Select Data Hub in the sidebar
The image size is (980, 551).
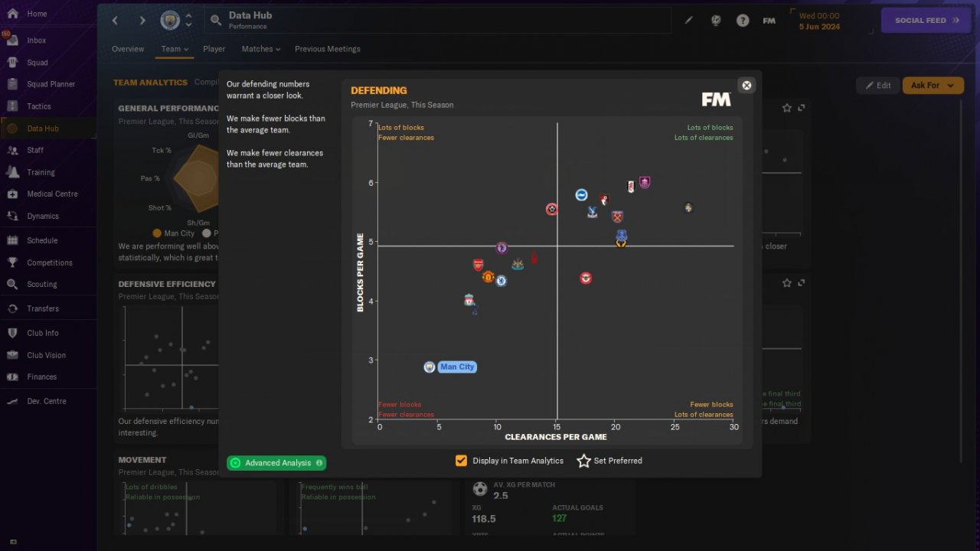click(x=47, y=129)
